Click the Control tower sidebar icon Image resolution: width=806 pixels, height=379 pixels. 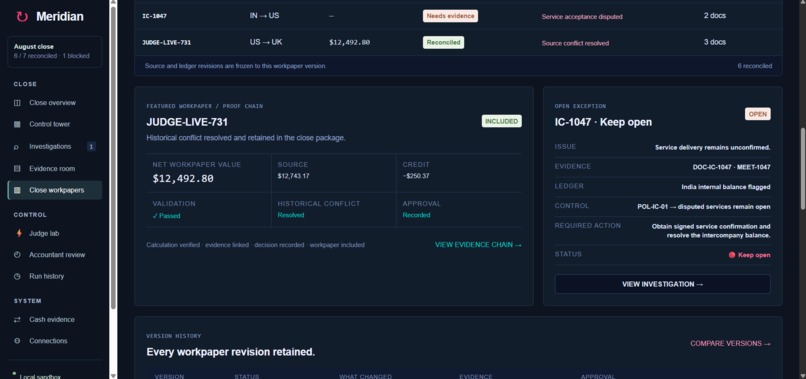tap(17, 124)
